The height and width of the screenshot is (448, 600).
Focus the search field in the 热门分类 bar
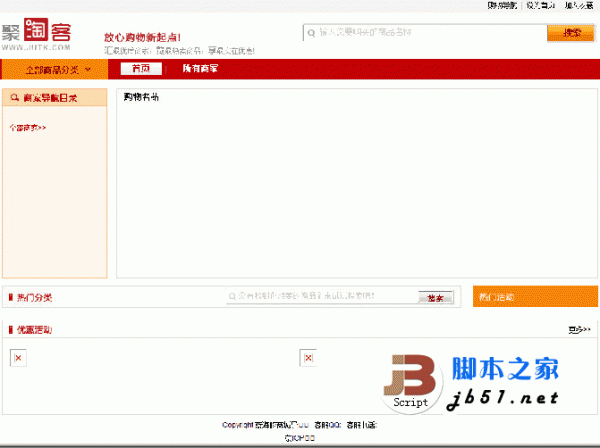(322, 296)
